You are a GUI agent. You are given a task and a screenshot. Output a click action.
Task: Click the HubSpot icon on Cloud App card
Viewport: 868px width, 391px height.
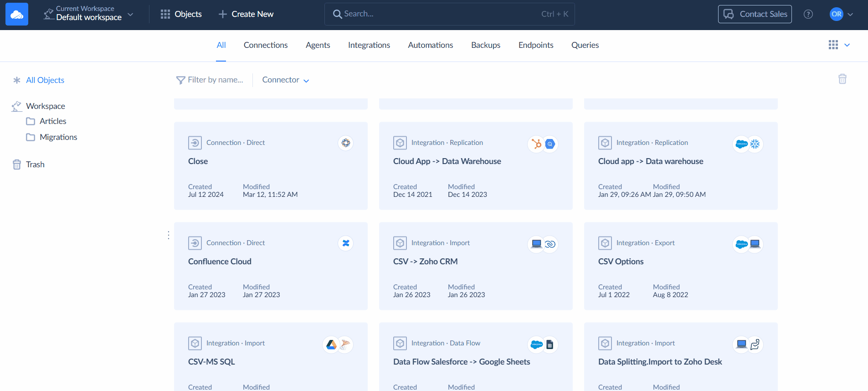[x=537, y=144]
